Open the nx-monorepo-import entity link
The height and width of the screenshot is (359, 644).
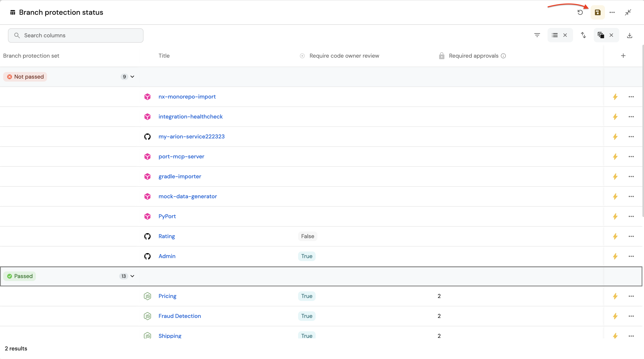click(187, 97)
